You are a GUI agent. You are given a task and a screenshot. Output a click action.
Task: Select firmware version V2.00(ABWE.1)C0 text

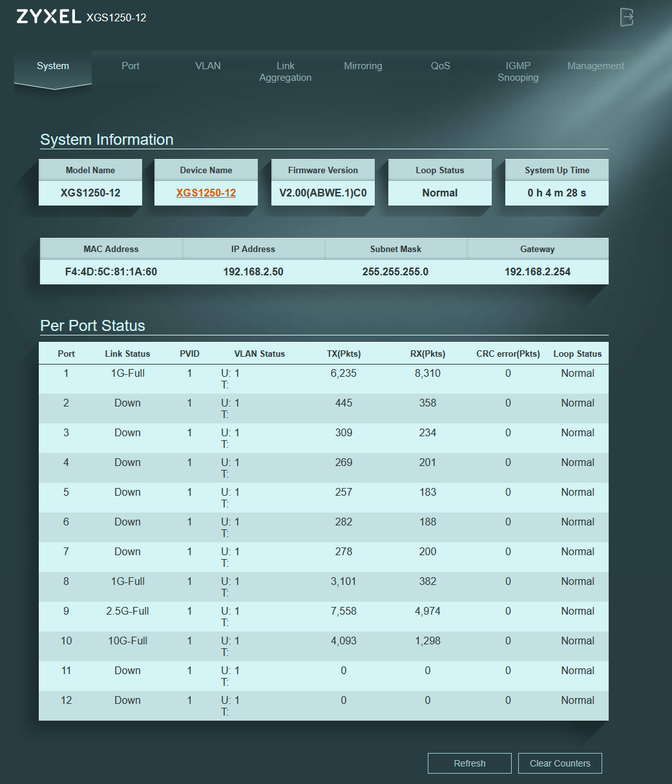(x=323, y=193)
